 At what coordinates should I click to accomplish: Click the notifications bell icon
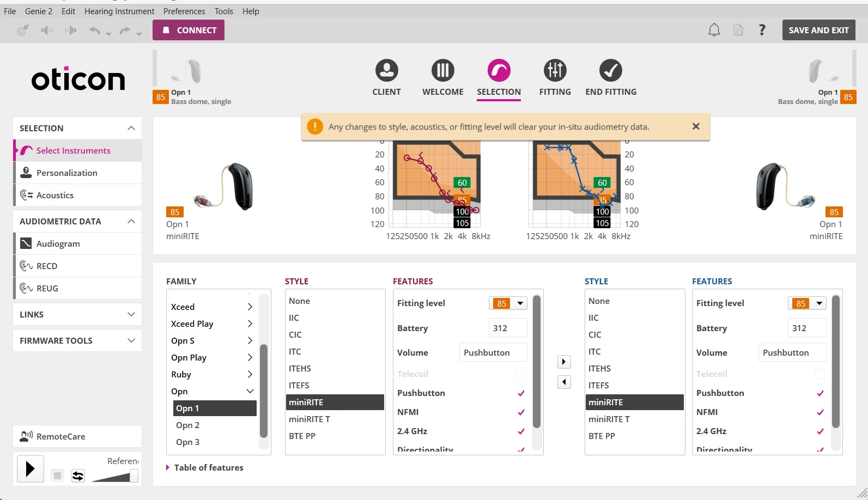pyautogui.click(x=714, y=30)
